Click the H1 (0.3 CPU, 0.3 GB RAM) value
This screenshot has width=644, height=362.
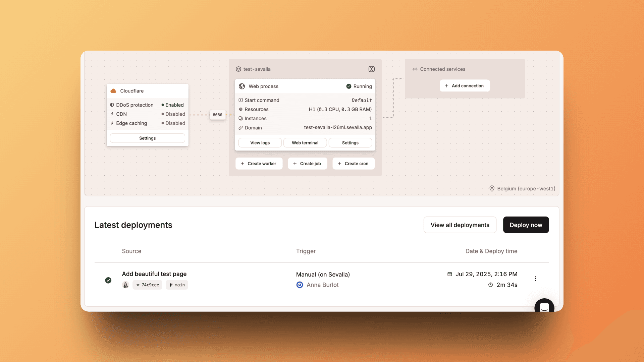pos(340,109)
